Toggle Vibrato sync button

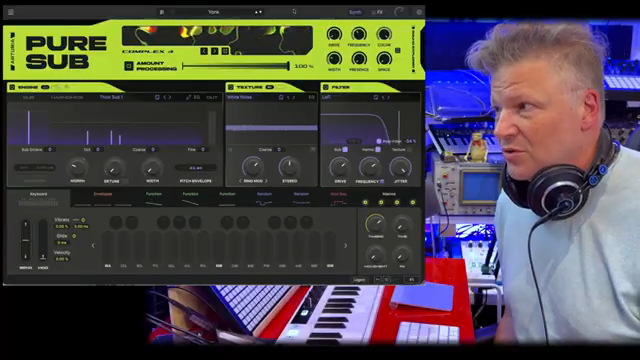[83, 220]
